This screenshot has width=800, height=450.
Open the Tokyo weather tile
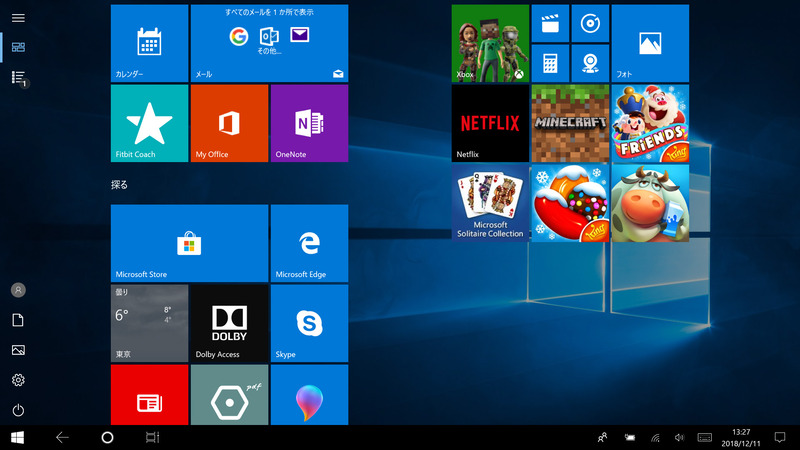point(149,323)
